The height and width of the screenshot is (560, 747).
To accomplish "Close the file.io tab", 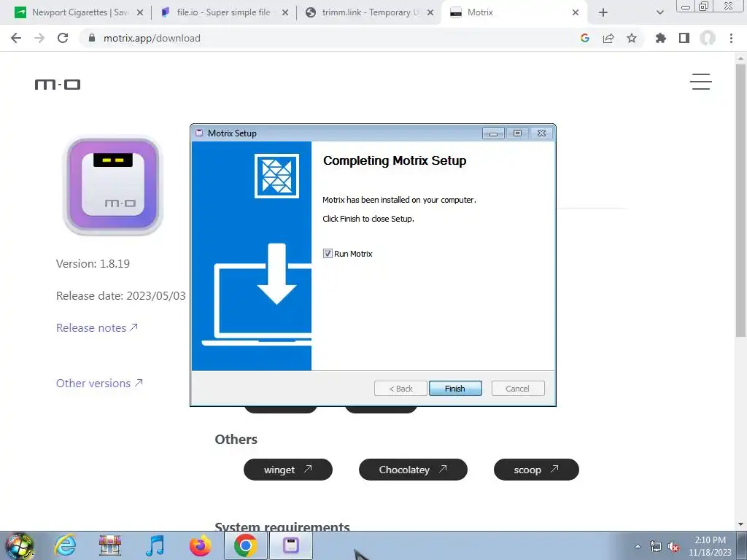I will pos(285,12).
